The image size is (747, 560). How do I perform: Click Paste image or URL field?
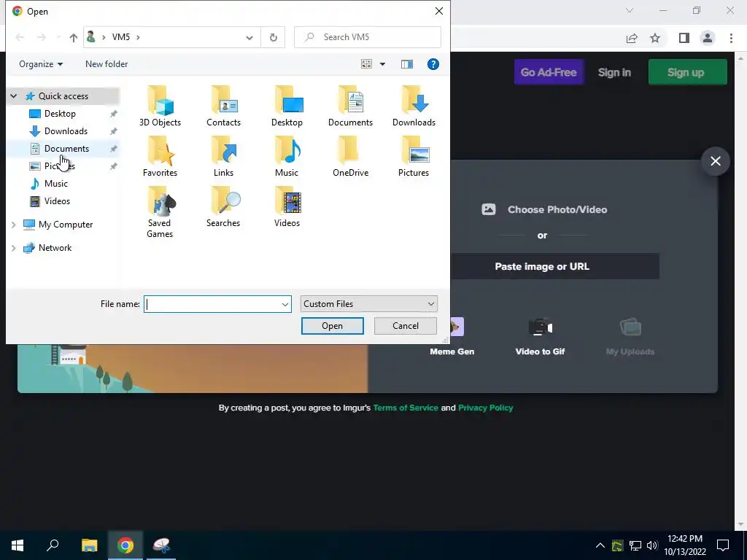(x=542, y=266)
